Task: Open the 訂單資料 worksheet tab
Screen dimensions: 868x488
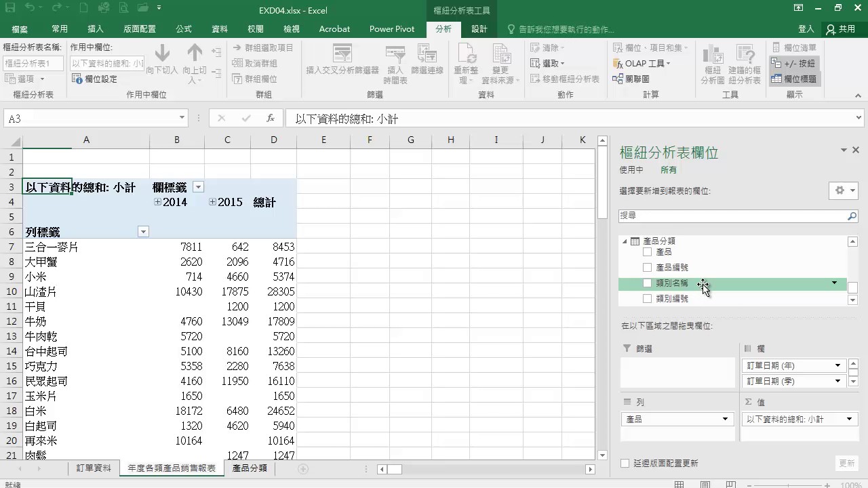Action: pyautogui.click(x=94, y=468)
